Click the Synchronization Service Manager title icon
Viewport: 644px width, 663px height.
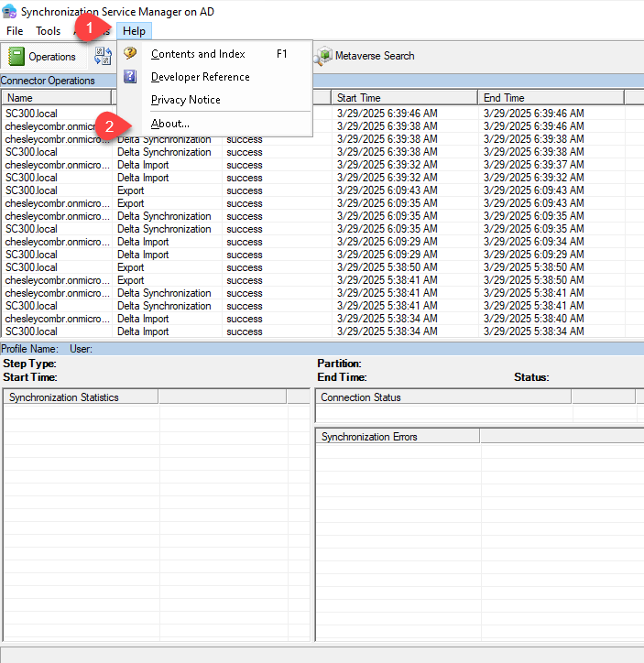point(8,10)
